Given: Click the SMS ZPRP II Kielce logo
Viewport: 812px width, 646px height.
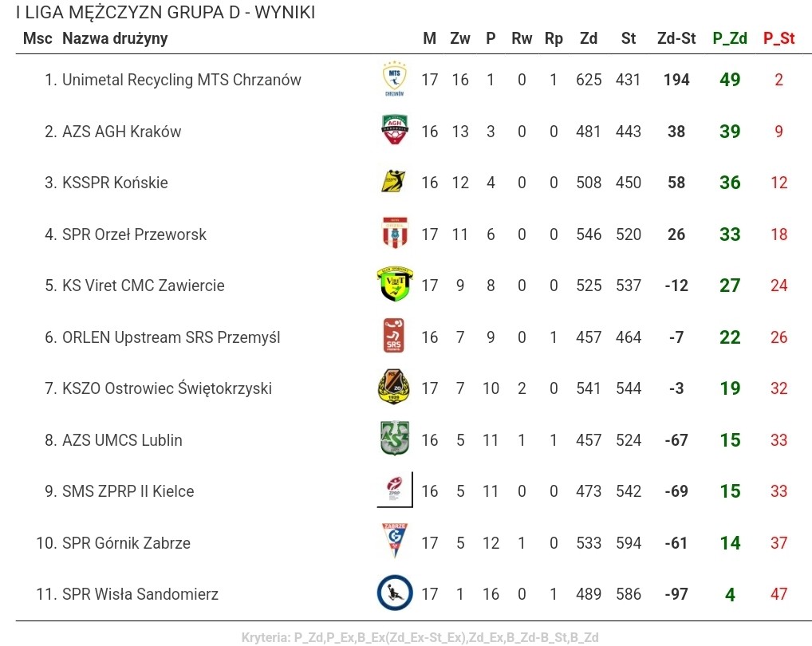Looking at the screenshot, I should pos(395,490).
